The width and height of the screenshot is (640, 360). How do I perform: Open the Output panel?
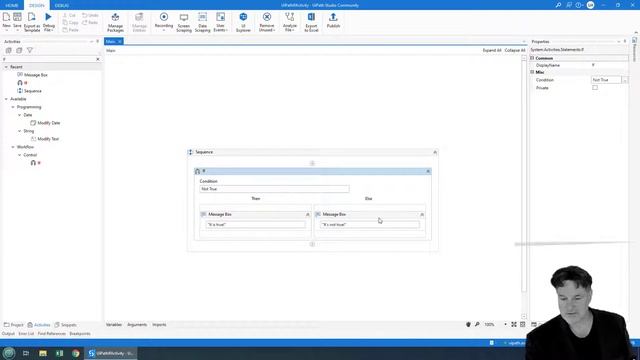[8, 334]
